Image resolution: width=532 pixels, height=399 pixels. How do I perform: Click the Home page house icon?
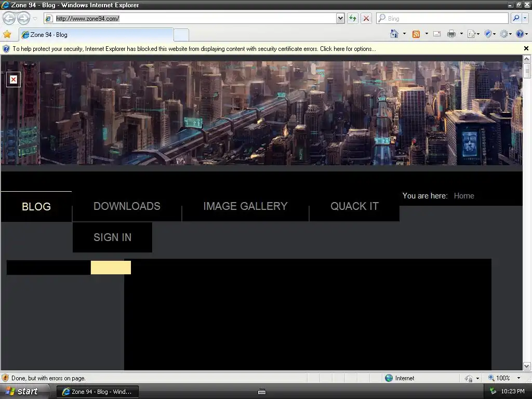[x=394, y=34]
